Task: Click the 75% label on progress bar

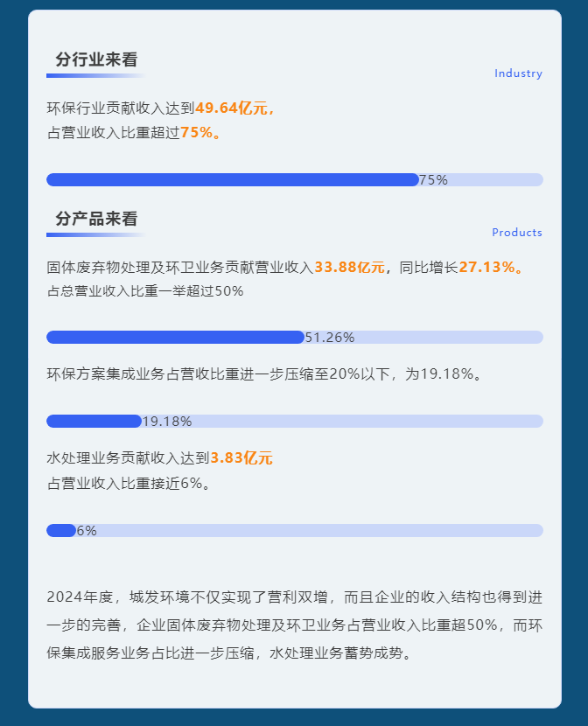Action: coord(433,180)
